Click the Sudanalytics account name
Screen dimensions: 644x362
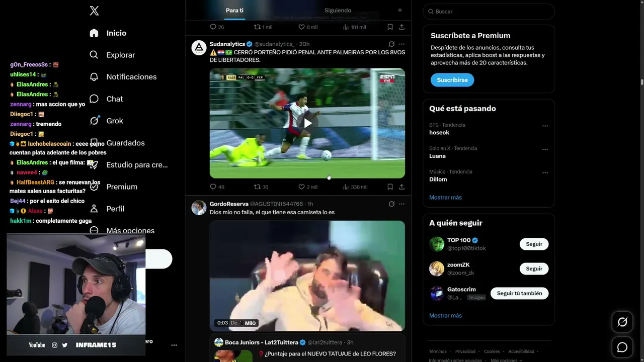227,44
